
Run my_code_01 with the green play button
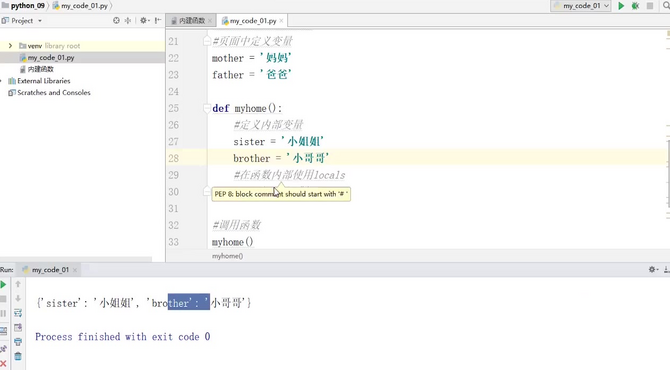pos(621,6)
